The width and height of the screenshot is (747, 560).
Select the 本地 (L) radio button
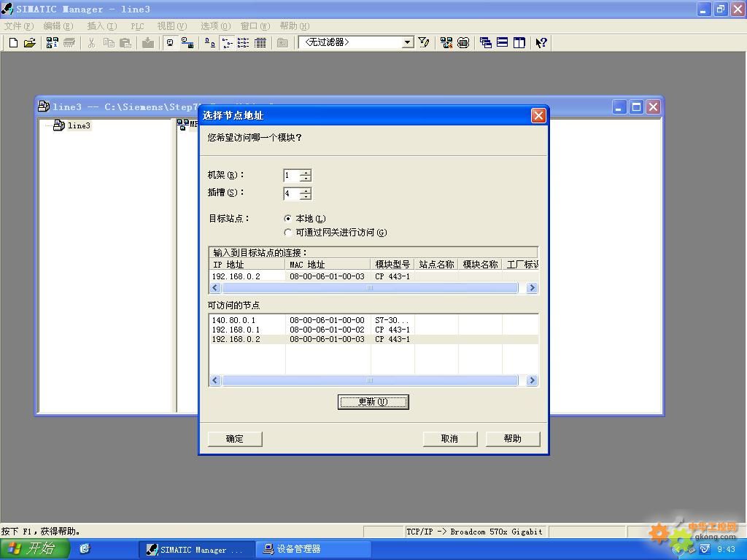point(288,219)
